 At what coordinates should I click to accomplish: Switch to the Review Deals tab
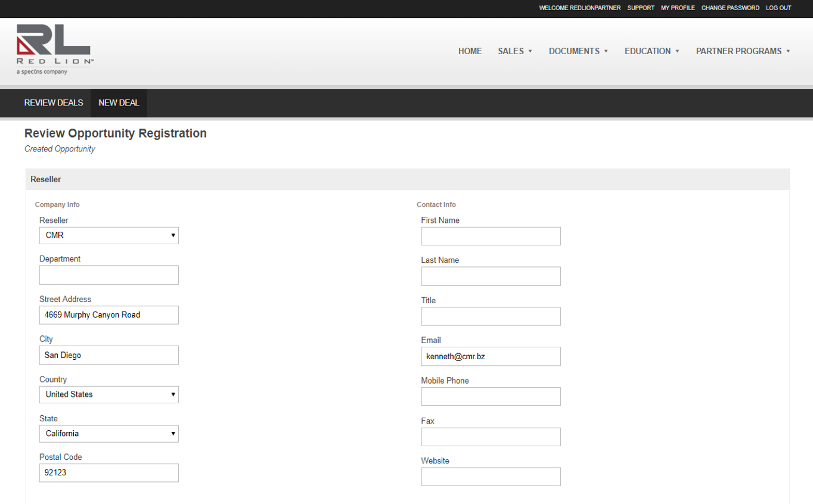(54, 103)
